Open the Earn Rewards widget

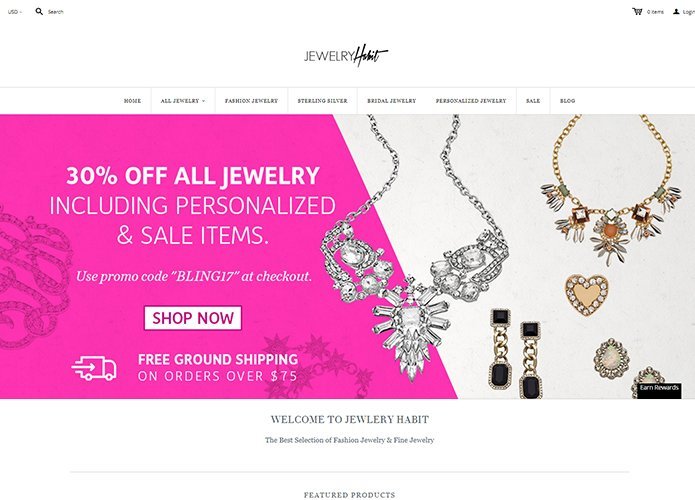coord(659,390)
